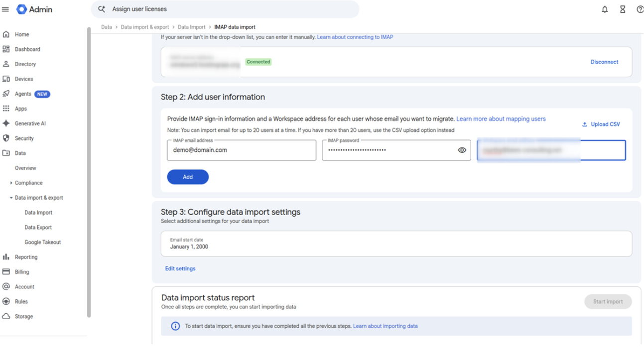This screenshot has width=644, height=355.
Task: Open Data Export in the sidebar
Action: coord(38,228)
